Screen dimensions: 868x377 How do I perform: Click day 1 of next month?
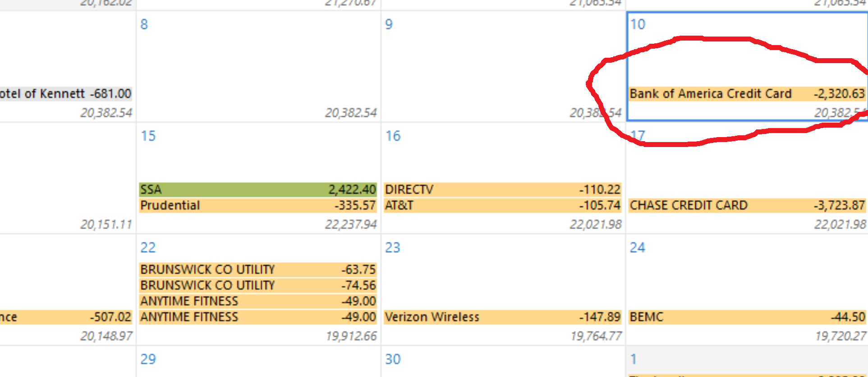pyautogui.click(x=634, y=359)
